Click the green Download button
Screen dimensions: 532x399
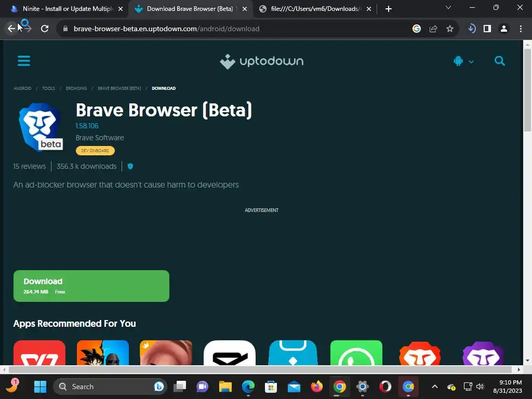pyautogui.click(x=91, y=286)
